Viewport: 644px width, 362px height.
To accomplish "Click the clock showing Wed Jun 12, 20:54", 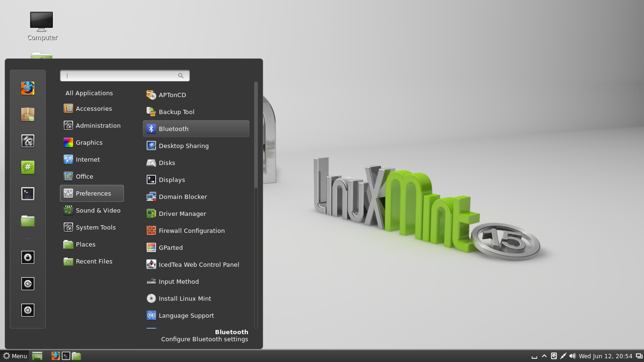I will pyautogui.click(x=606, y=356).
